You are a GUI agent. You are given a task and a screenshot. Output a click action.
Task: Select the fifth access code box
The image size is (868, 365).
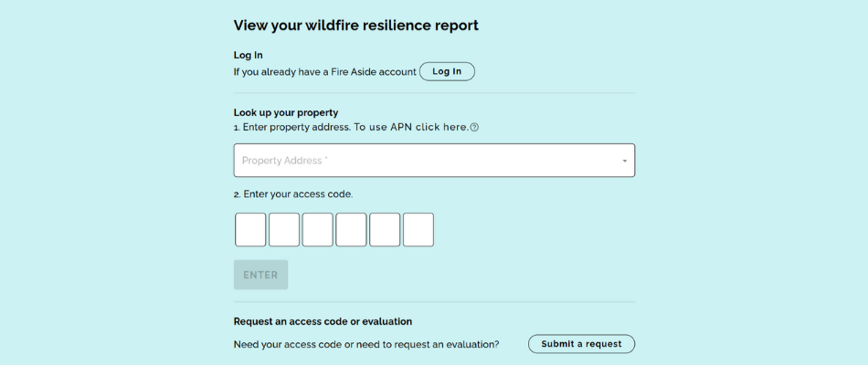385,230
